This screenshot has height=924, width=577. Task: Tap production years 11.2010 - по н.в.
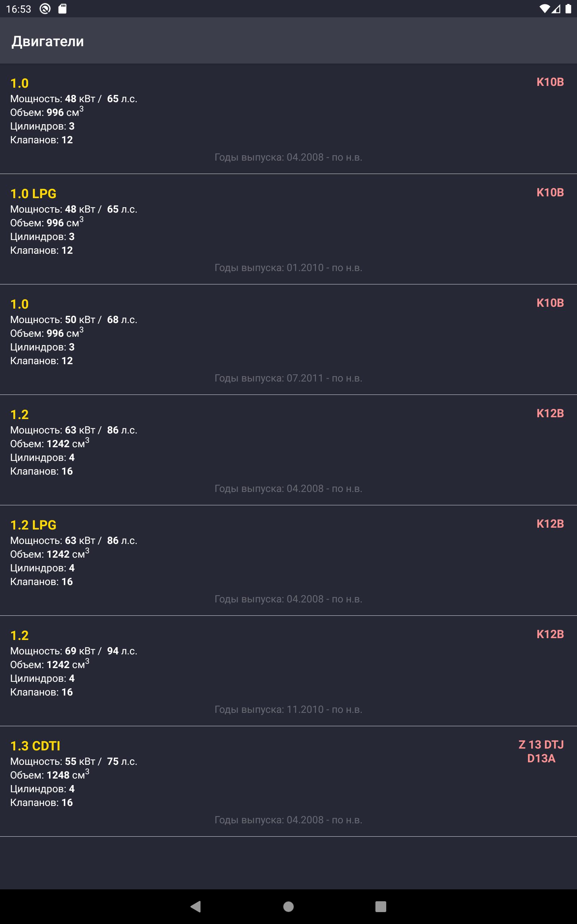288,709
